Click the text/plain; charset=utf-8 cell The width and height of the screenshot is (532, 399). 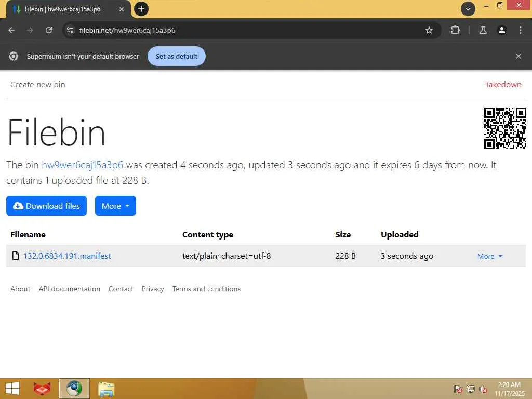tap(227, 256)
